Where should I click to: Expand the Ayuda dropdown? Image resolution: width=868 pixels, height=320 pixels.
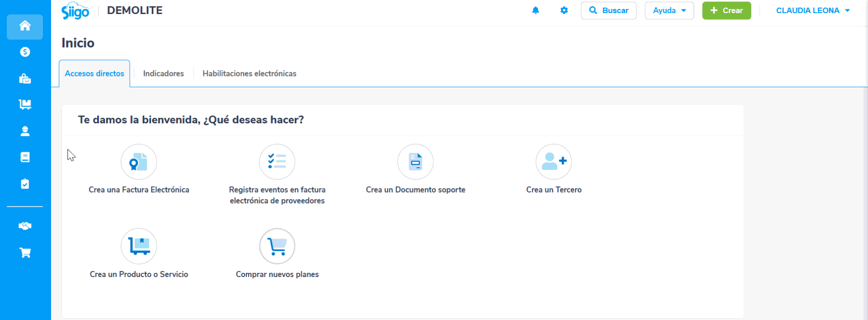pos(669,10)
